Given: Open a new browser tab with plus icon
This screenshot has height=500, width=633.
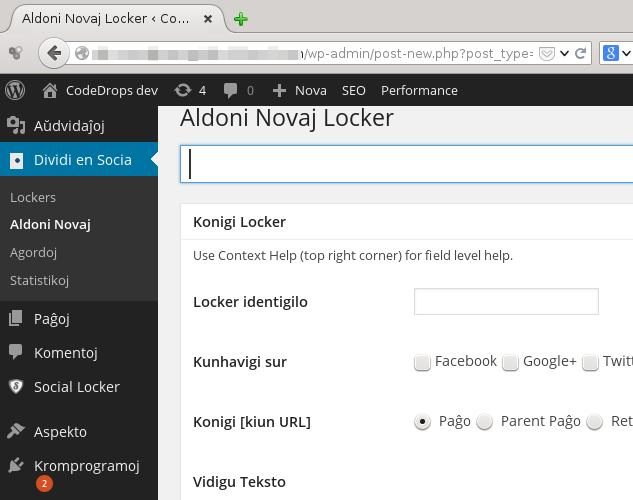Looking at the screenshot, I should click(x=241, y=19).
